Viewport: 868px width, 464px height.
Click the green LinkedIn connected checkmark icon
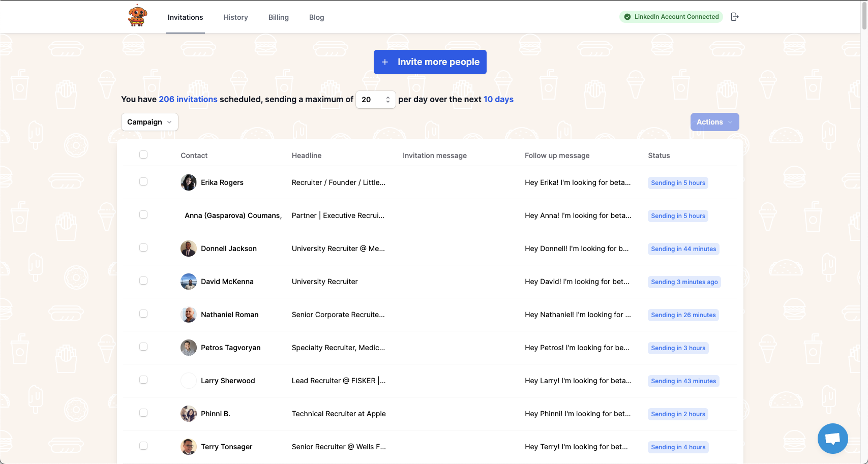click(x=627, y=17)
